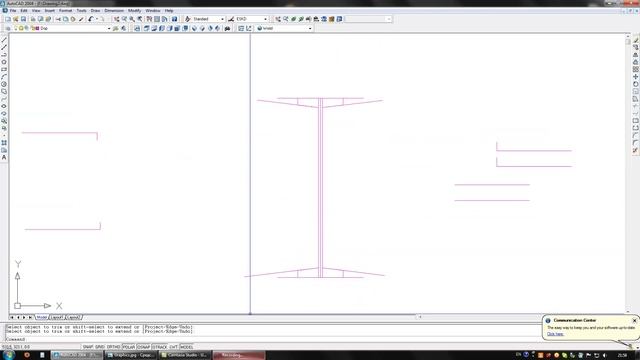Toggle OSNAP in status bar
Image resolution: width=640 pixels, height=360 pixels.
[x=144, y=347]
